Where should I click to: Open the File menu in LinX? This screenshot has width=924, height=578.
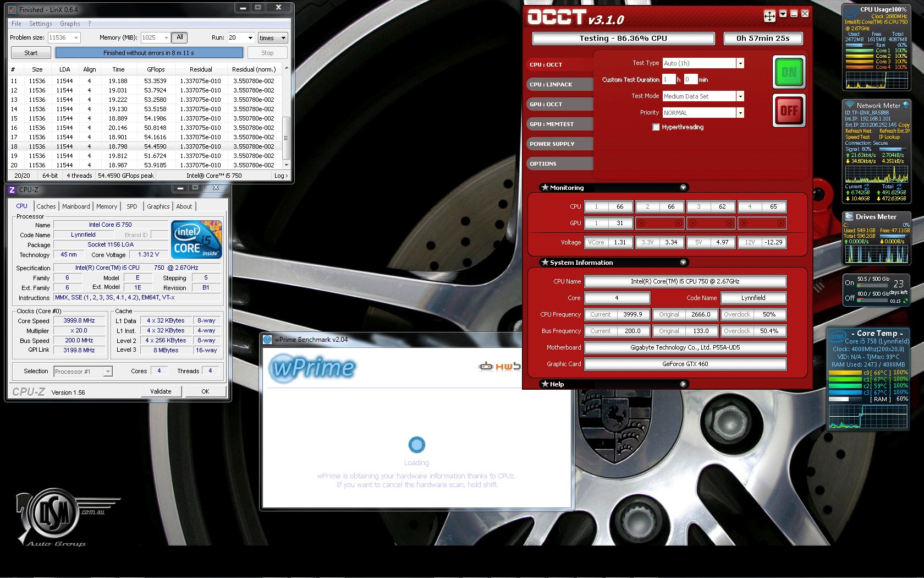pos(16,24)
